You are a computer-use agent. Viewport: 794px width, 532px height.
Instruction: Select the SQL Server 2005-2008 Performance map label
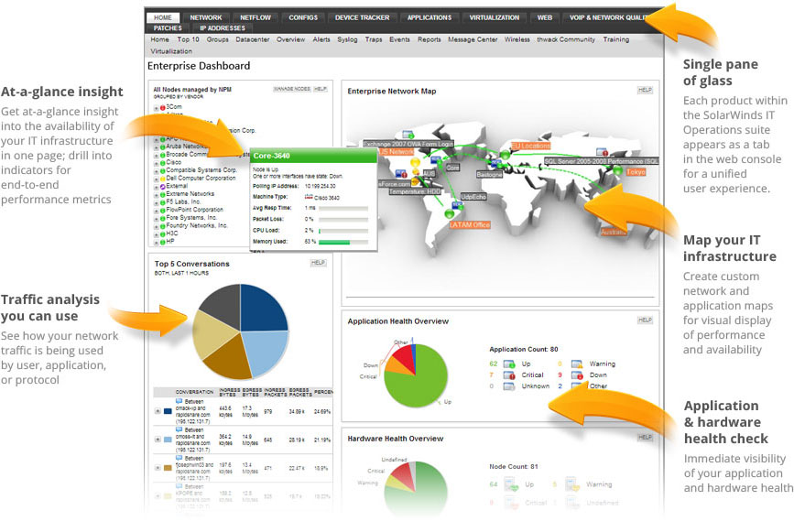(602, 161)
